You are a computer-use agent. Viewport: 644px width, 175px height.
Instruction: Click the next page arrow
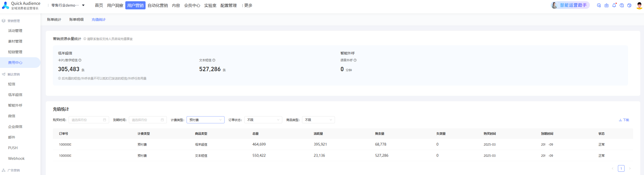pos(630,168)
